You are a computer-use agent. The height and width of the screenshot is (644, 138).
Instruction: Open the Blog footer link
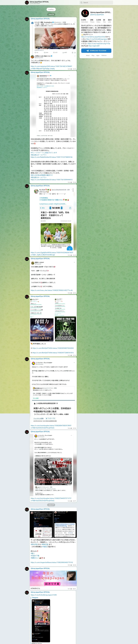click(x=93, y=55)
